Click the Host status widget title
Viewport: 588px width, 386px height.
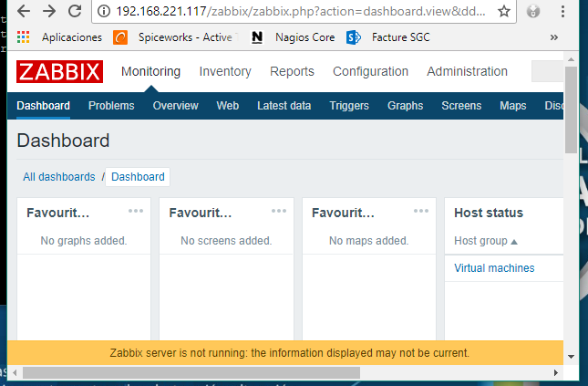[489, 213]
